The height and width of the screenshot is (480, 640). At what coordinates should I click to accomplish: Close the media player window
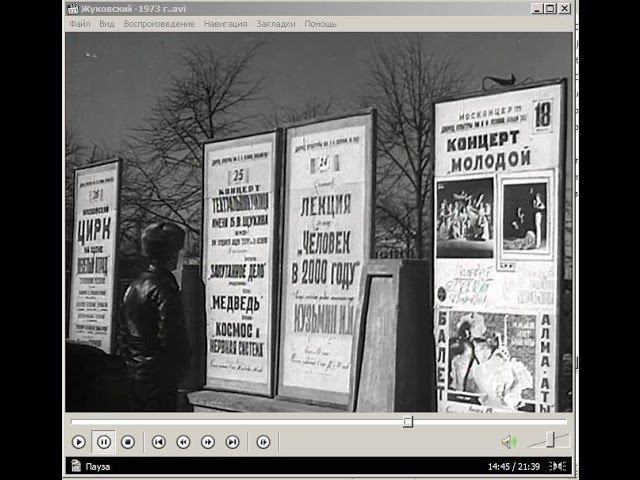click(564, 9)
